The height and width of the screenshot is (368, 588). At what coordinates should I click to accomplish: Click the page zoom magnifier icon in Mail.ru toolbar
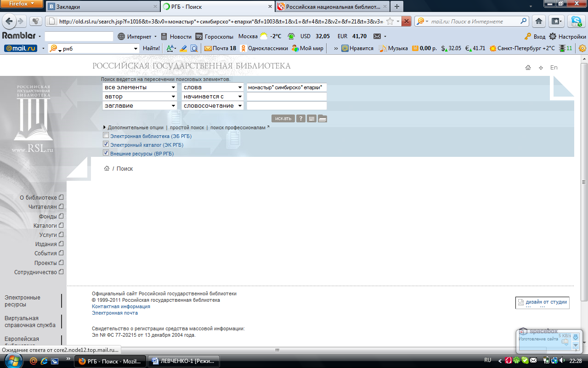pyautogui.click(x=194, y=48)
